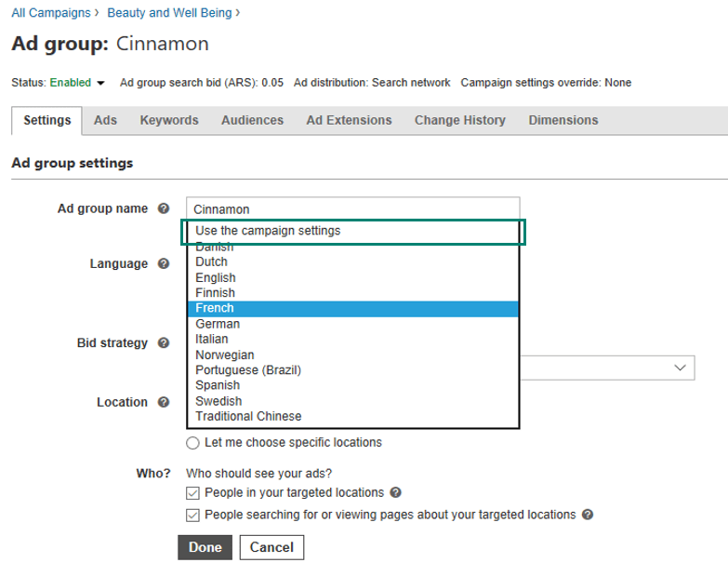The width and height of the screenshot is (728, 576).
Task: Switch to the Dimensions tab
Action: [x=563, y=121]
